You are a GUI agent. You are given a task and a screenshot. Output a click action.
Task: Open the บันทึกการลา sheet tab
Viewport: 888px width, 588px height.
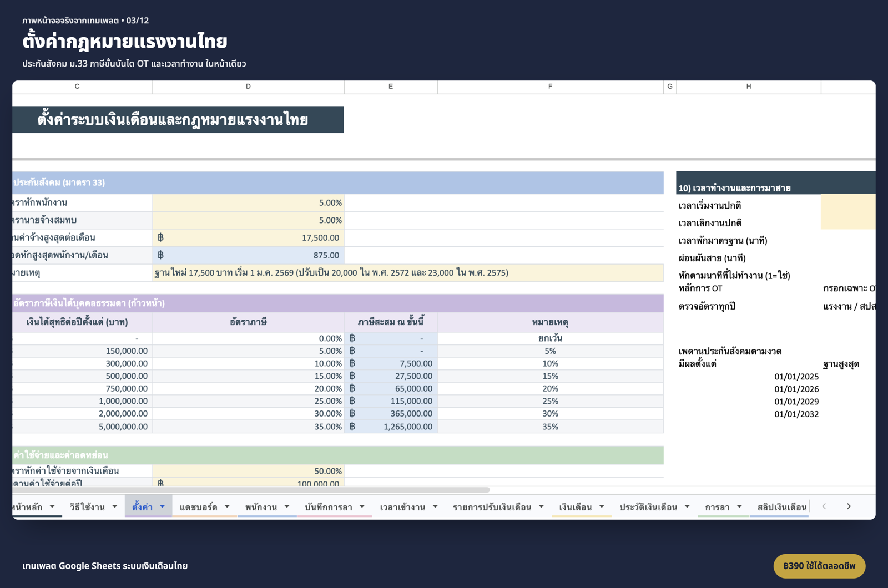(328, 507)
